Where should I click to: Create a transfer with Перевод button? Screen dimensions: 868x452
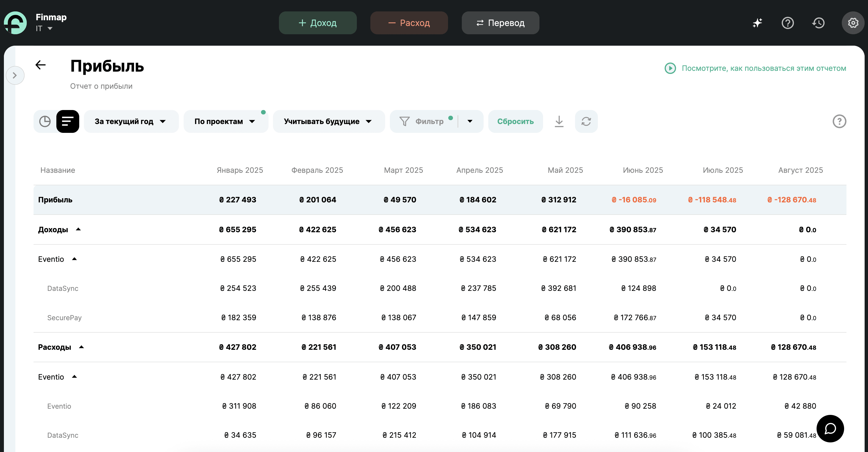(x=500, y=23)
